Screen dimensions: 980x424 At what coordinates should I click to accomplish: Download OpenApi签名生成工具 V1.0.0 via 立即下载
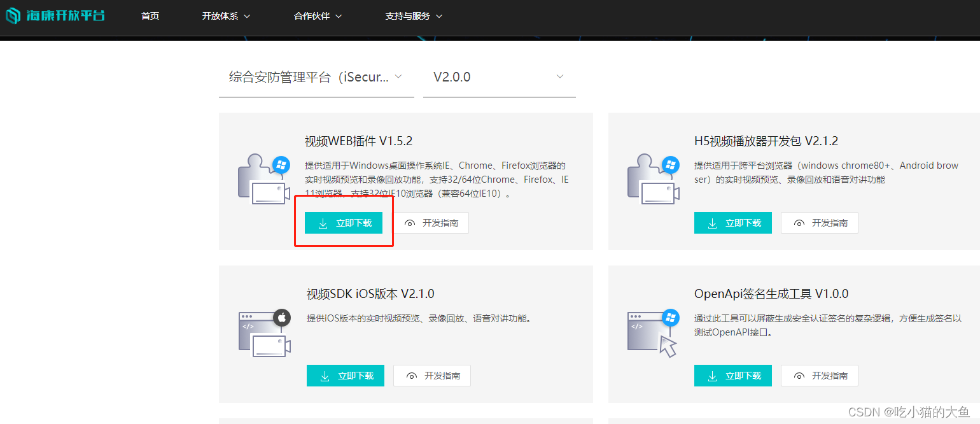(733, 376)
